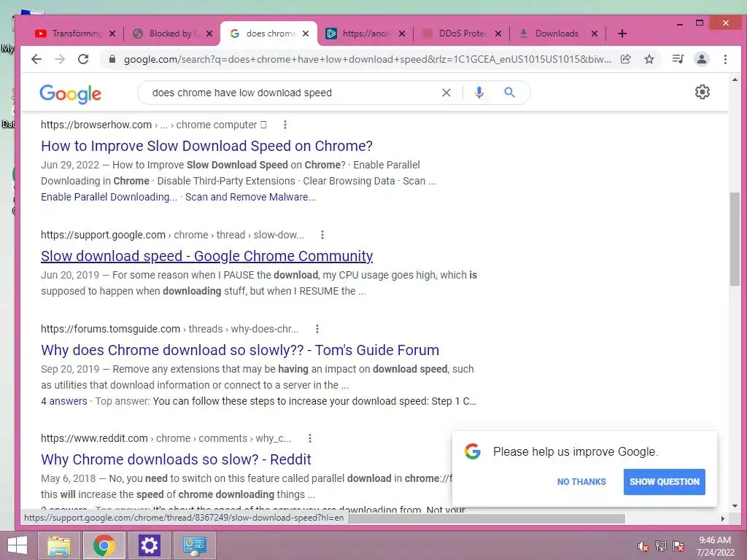747x560 pixels.
Task: Dismiss survey with NO THANKS
Action: pyautogui.click(x=581, y=482)
